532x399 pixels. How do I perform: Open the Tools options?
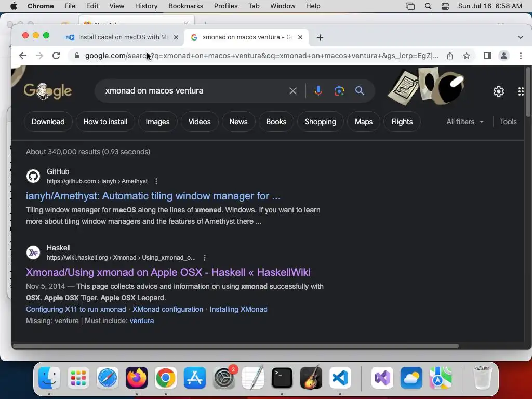tap(508, 122)
